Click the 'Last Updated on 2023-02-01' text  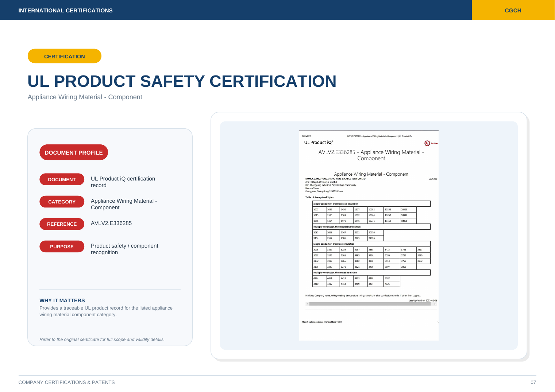coord(423,300)
